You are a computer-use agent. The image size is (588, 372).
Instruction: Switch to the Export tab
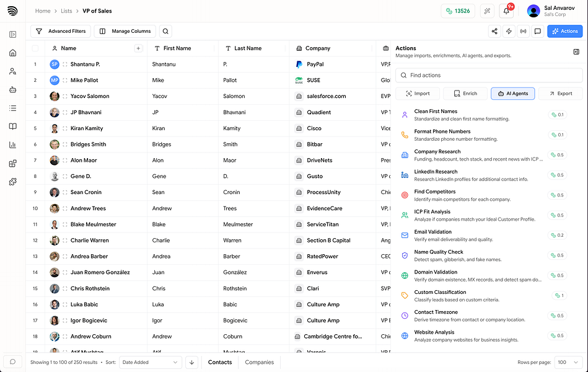click(561, 94)
